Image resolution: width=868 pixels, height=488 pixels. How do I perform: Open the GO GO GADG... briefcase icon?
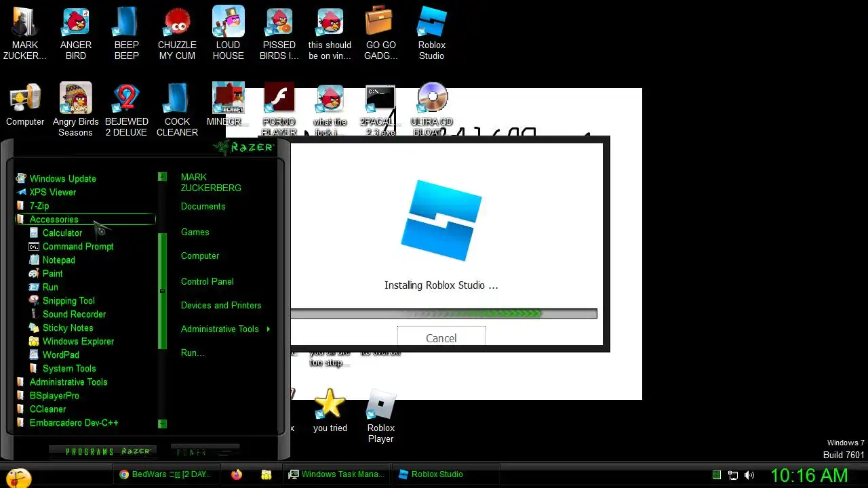tap(381, 34)
